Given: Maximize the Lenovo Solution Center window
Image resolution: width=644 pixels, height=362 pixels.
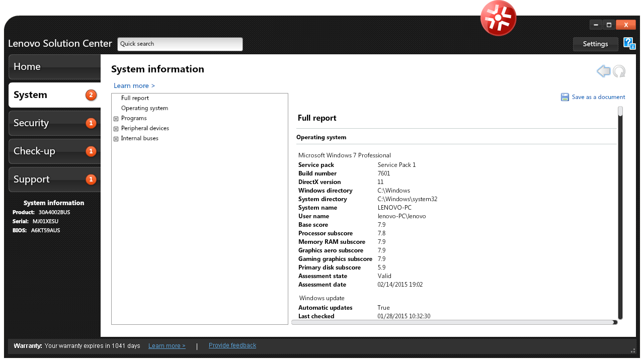Looking at the screenshot, I should tap(609, 25).
